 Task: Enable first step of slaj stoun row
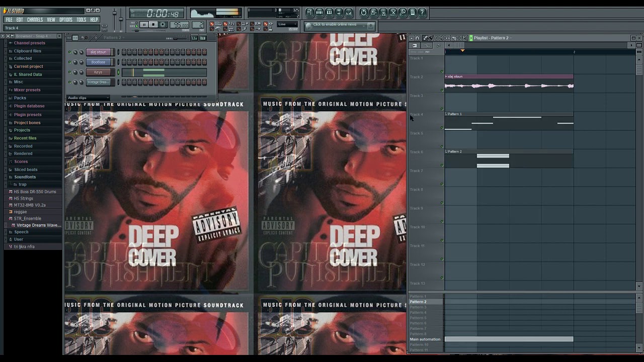(x=124, y=52)
